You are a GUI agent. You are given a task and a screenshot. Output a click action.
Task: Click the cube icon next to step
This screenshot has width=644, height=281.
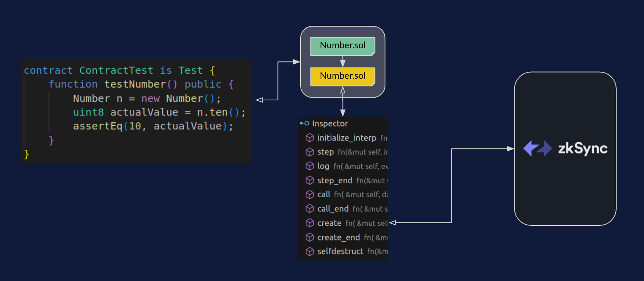point(309,152)
